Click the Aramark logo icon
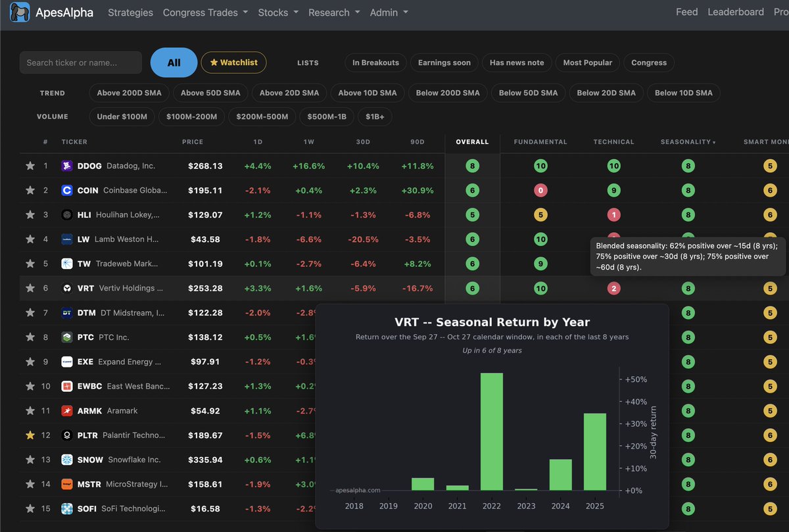Screen dimensions: 789x532 66,411
